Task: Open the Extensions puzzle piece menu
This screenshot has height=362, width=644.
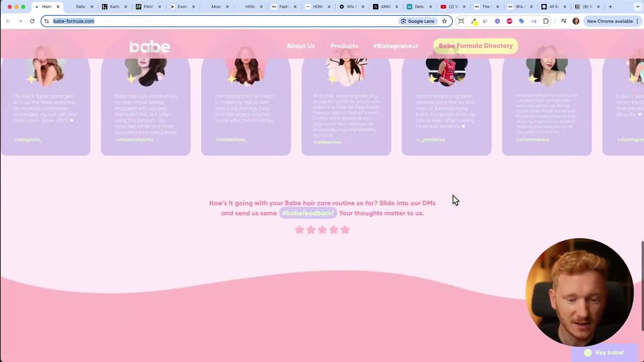Action: [x=546, y=21]
